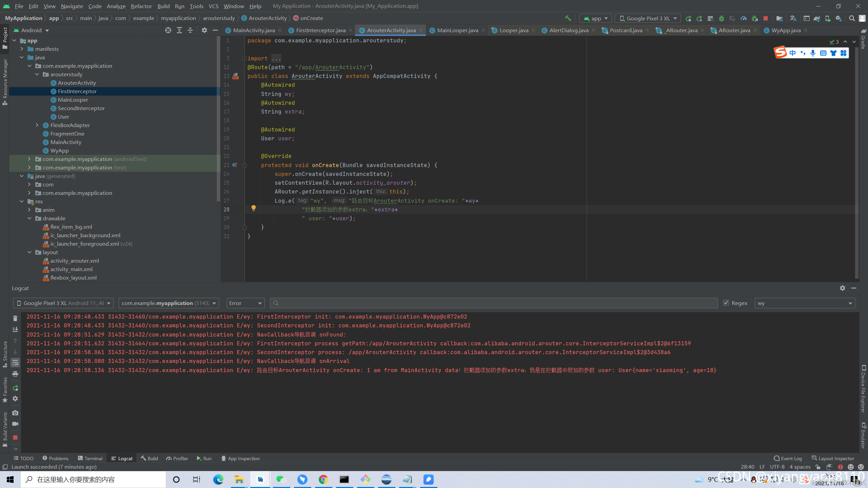Click Sync Project with Gradle Files icon

tap(817, 18)
